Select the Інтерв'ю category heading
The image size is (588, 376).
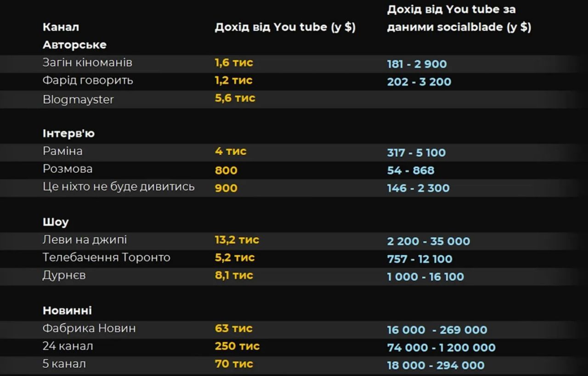tap(68, 134)
